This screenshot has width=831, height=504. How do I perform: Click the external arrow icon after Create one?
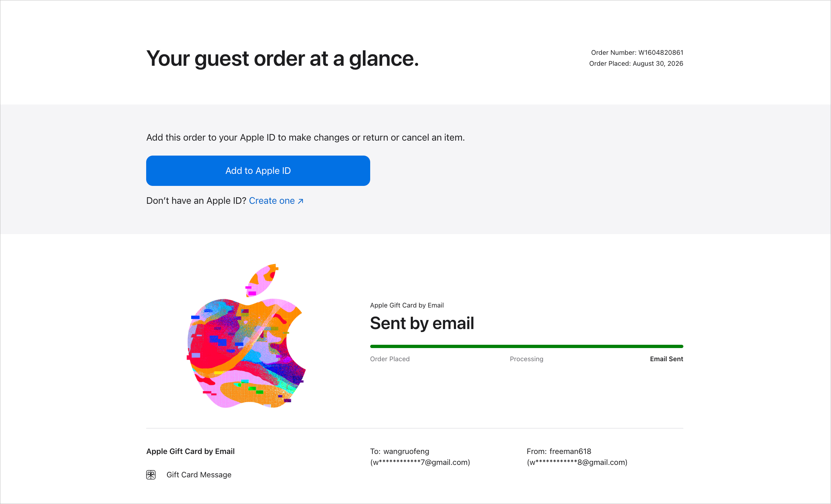coord(300,201)
